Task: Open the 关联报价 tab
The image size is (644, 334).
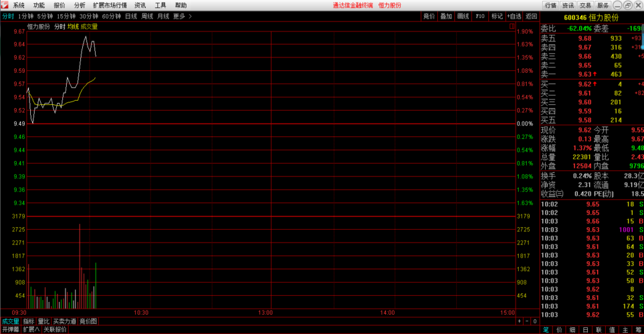Action: tap(55, 329)
